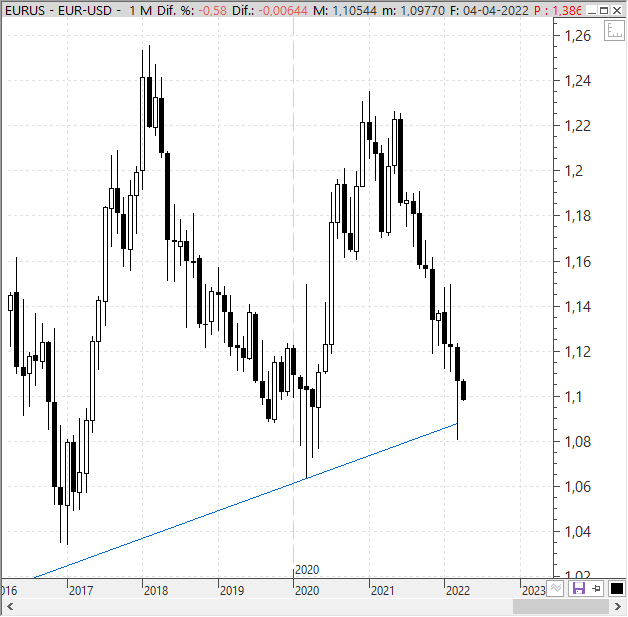Image resolution: width=628 pixels, height=617 pixels.
Task: Click the 1,2 price axis label
Action: [574, 171]
